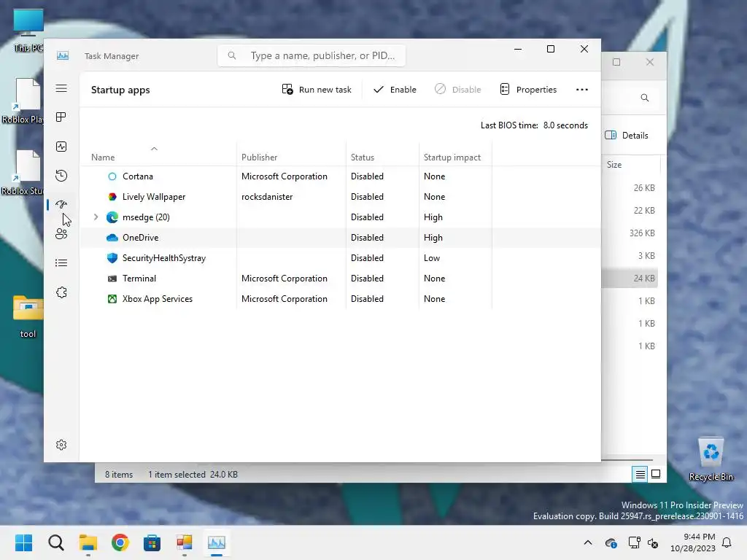Select the Terminal row name
Image resolution: width=747 pixels, height=560 pixels.
(139, 279)
